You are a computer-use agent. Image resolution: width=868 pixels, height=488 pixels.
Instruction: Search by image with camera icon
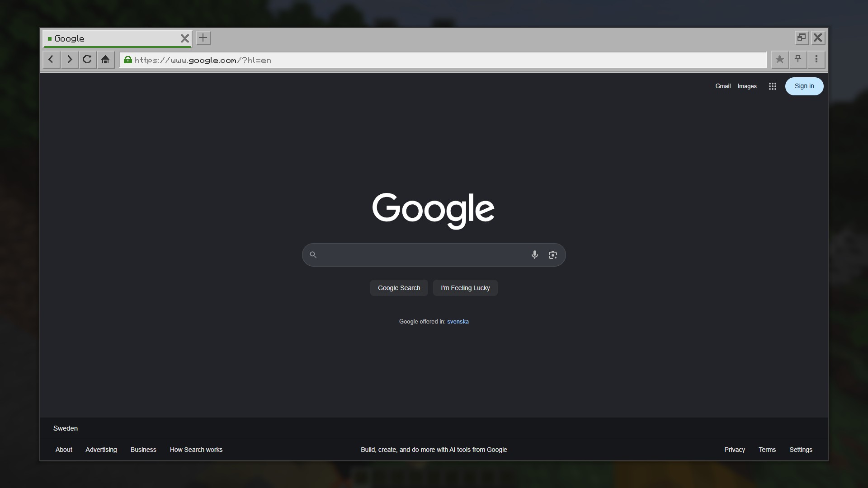[x=552, y=255]
